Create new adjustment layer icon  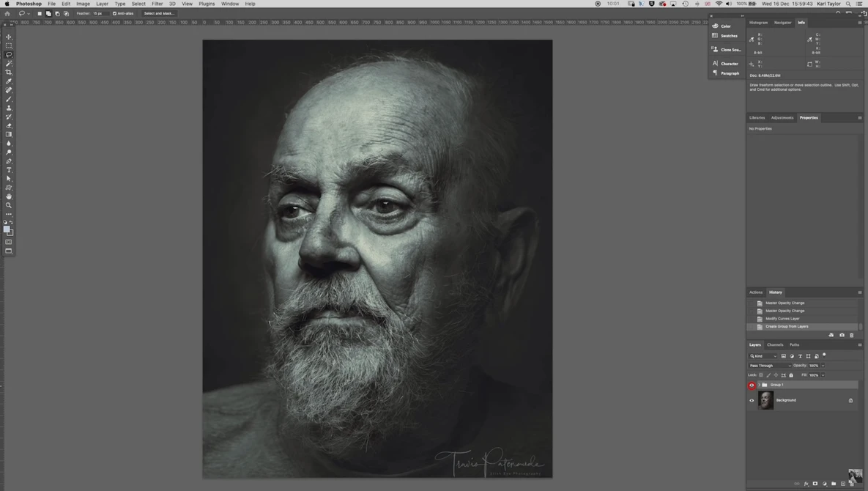coord(824,484)
